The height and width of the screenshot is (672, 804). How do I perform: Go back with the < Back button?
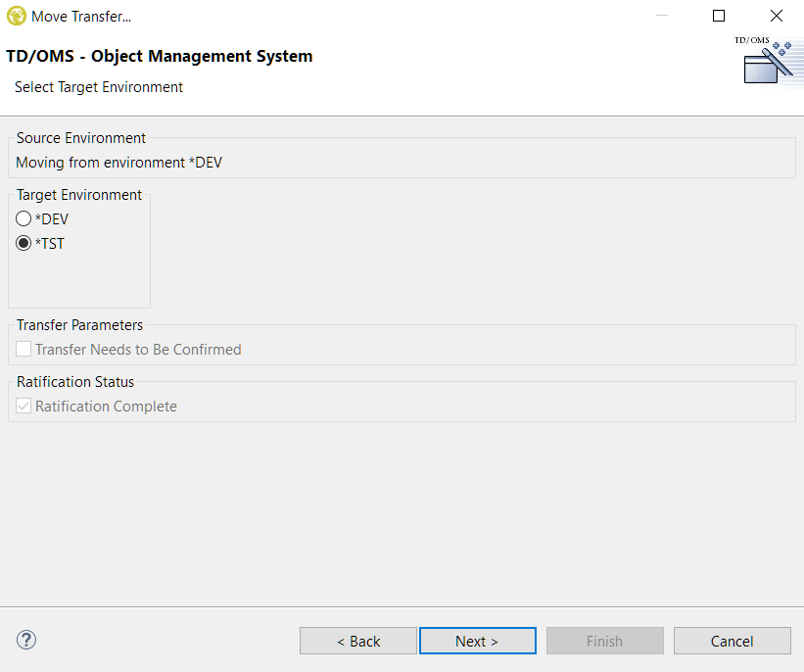[358, 641]
